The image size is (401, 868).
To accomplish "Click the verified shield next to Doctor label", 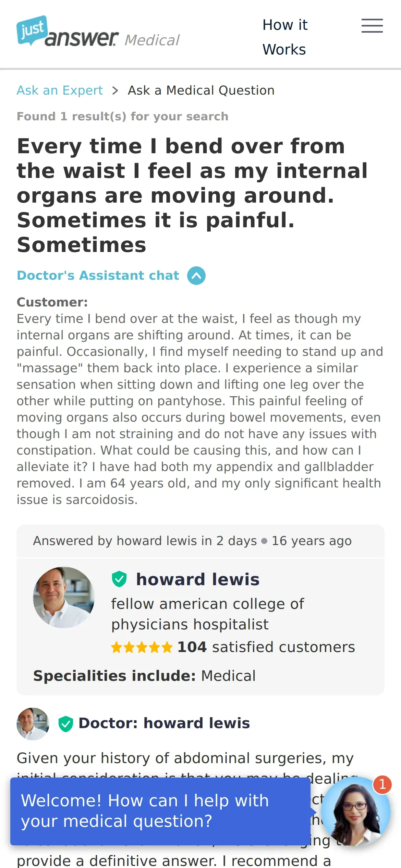I will pos(65,724).
